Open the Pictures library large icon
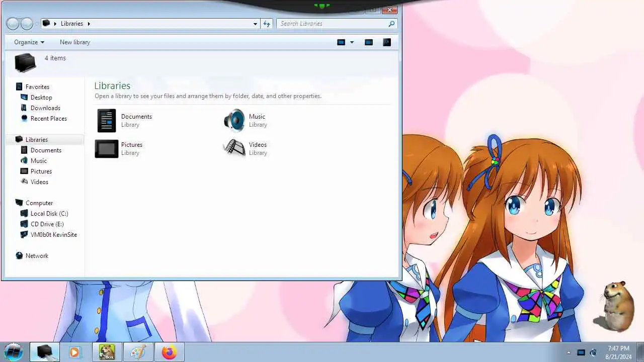 tap(106, 149)
